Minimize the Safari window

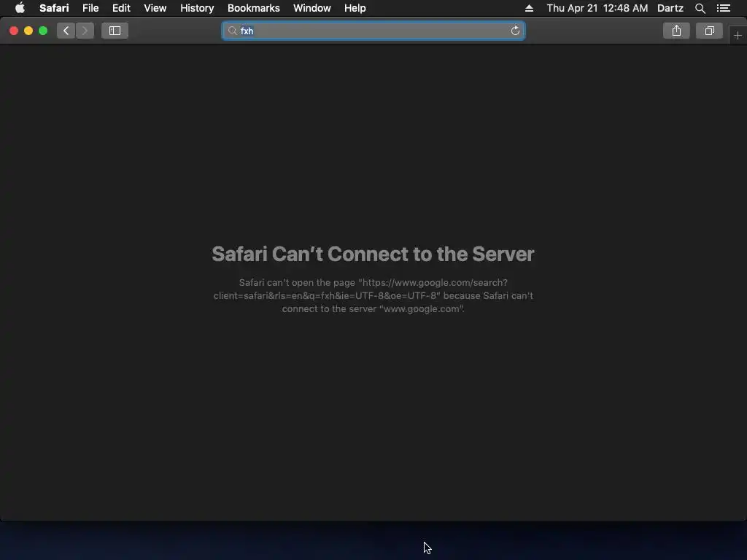click(x=28, y=31)
